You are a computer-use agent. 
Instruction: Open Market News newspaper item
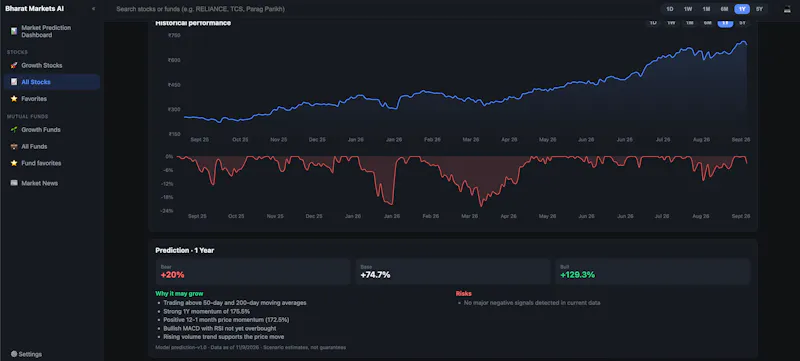click(x=51, y=183)
